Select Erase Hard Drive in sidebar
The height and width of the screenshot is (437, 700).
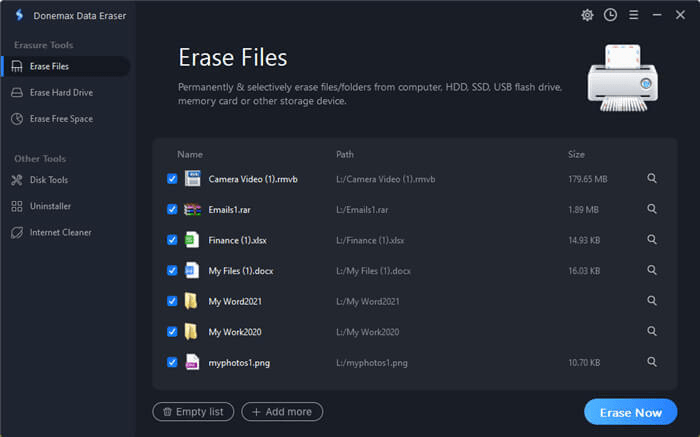pos(60,93)
